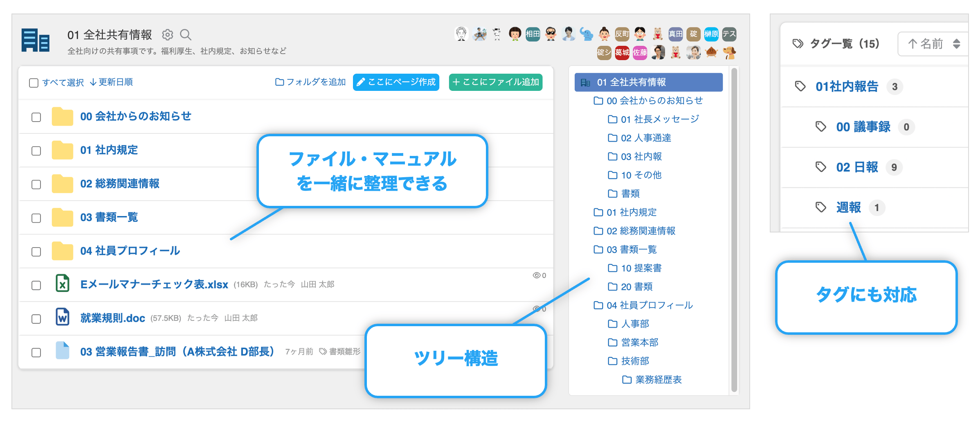The image size is (980, 424).
Task: Open the settings gear next to 全社共有情報
Action: 167,35
